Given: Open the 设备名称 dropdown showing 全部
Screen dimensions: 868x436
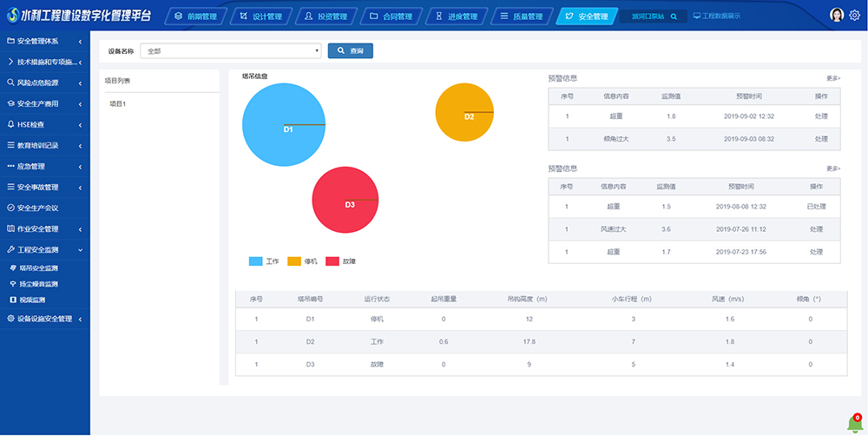Looking at the screenshot, I should tap(231, 51).
